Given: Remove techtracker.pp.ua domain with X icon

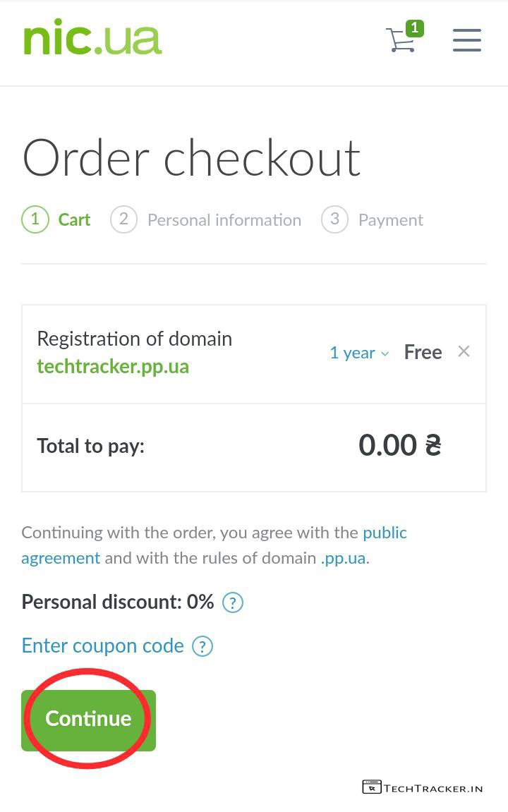Looking at the screenshot, I should pos(464,351).
